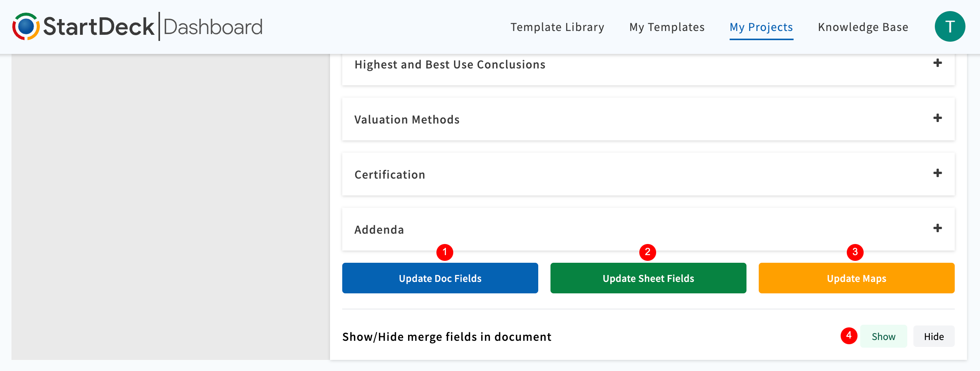Open the Knowledge Base link
Image resolution: width=980 pixels, height=371 pixels.
pyautogui.click(x=863, y=27)
